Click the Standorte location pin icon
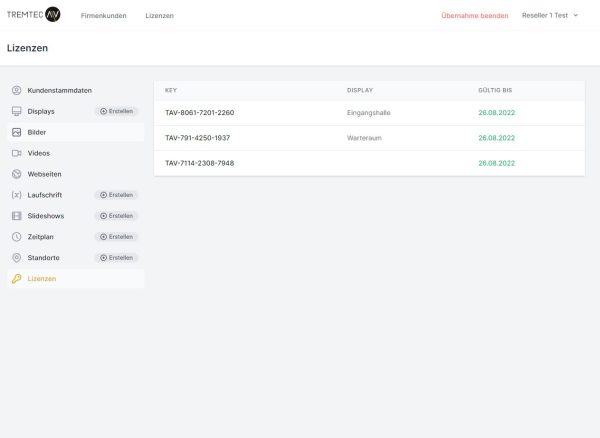The width and height of the screenshot is (600, 438). point(16,258)
